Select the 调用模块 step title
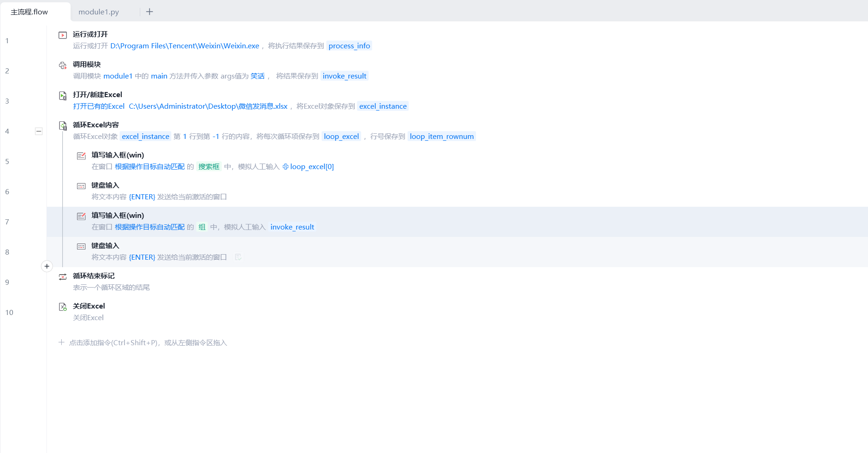The width and height of the screenshot is (868, 453). (x=87, y=65)
